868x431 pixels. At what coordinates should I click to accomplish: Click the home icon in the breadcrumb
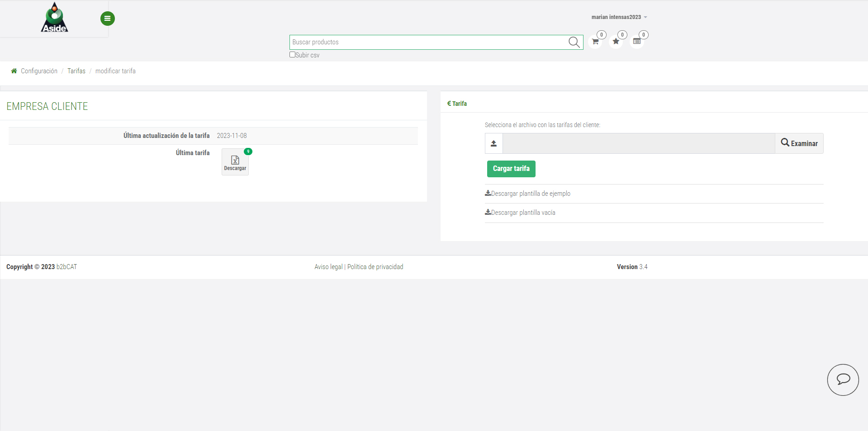[x=14, y=71]
